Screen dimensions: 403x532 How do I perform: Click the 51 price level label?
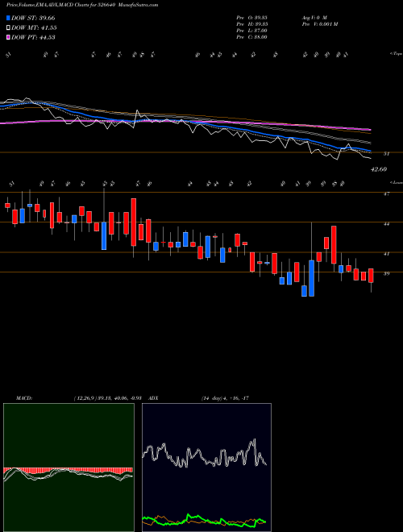point(386,154)
